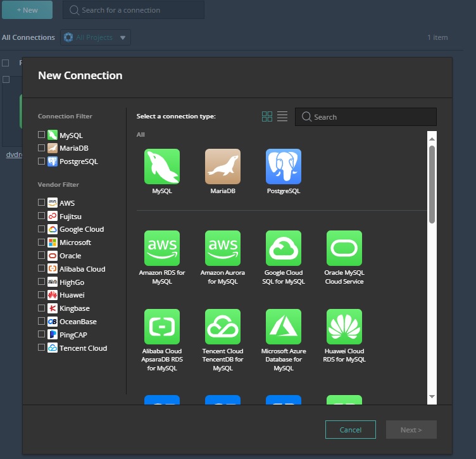Enable the MySQL connection filter checkbox
This screenshot has width=476, height=459.
coord(42,135)
